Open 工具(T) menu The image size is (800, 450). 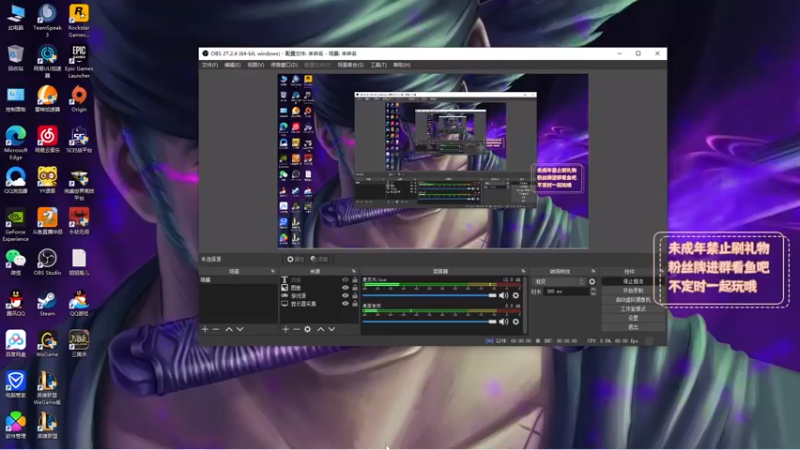tap(378, 65)
